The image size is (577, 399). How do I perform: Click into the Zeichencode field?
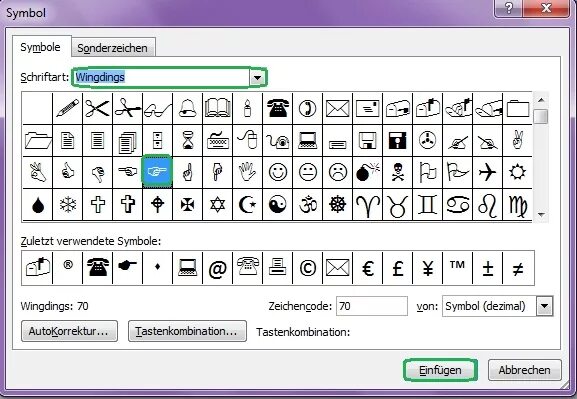(x=372, y=306)
